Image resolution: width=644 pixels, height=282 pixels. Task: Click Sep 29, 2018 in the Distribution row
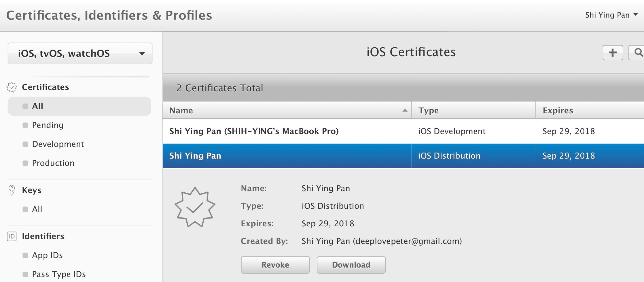pos(569,156)
